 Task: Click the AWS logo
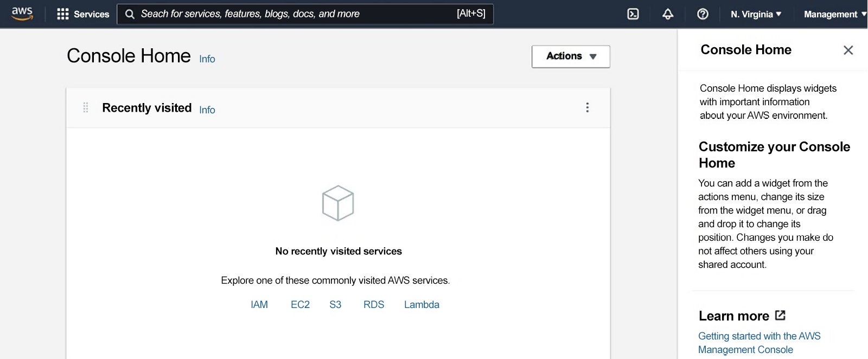(22, 14)
